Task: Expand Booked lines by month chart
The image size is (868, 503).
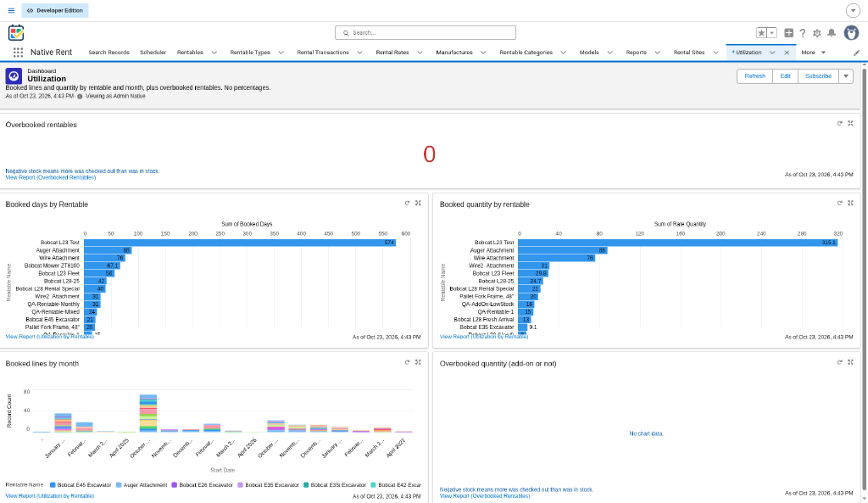Action: click(419, 362)
